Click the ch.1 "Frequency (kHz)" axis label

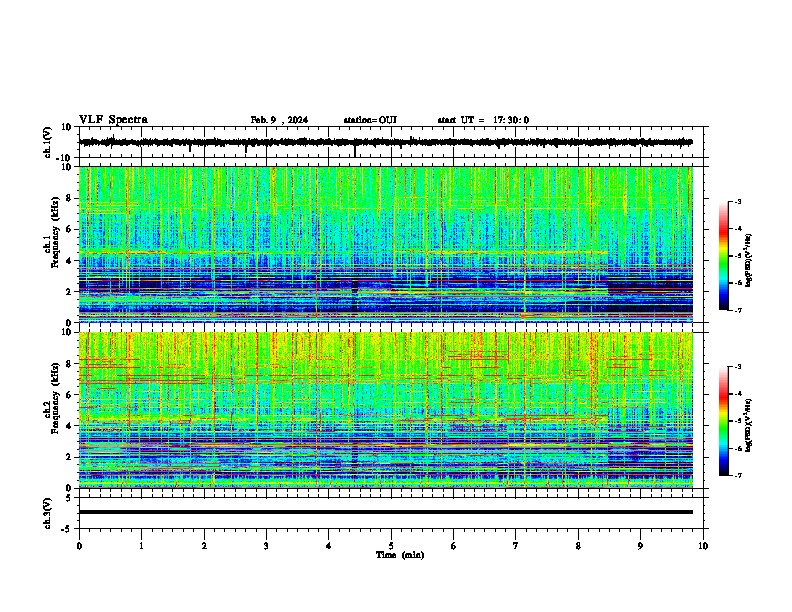[x=55, y=233]
